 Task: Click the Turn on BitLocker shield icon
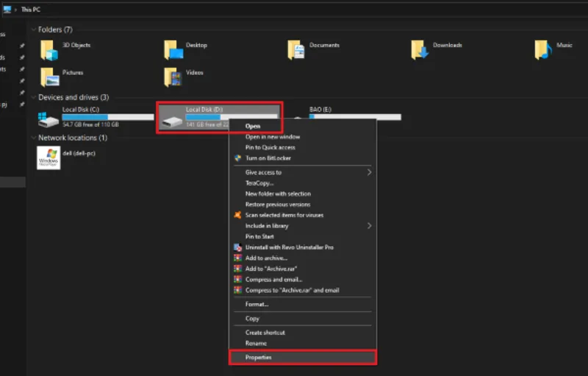(237, 158)
